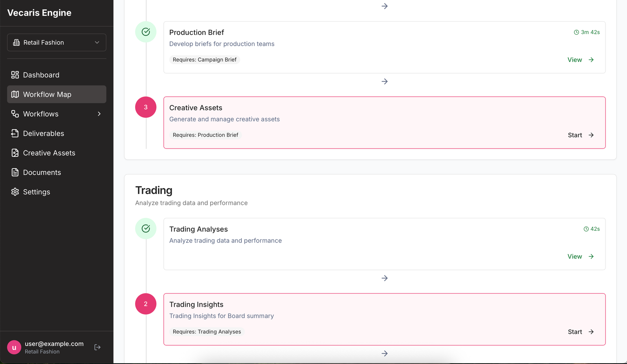
Task: View the Trading Analyses step
Action: point(580,257)
